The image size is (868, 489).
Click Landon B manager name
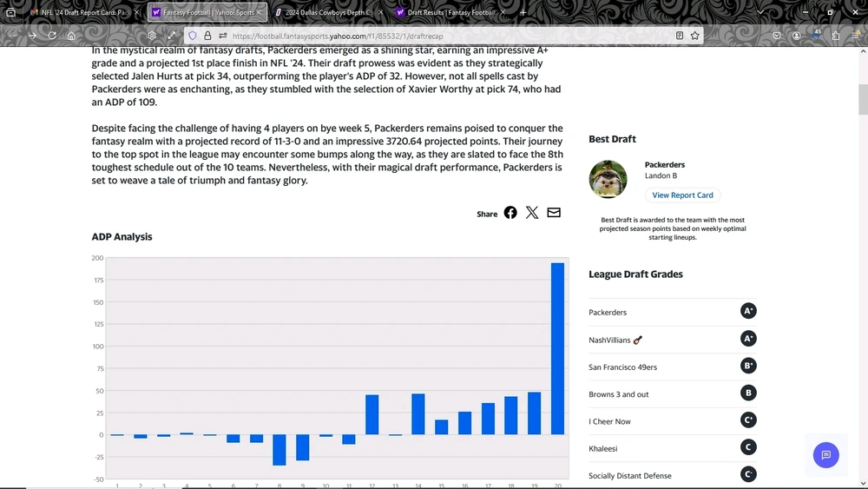(661, 175)
